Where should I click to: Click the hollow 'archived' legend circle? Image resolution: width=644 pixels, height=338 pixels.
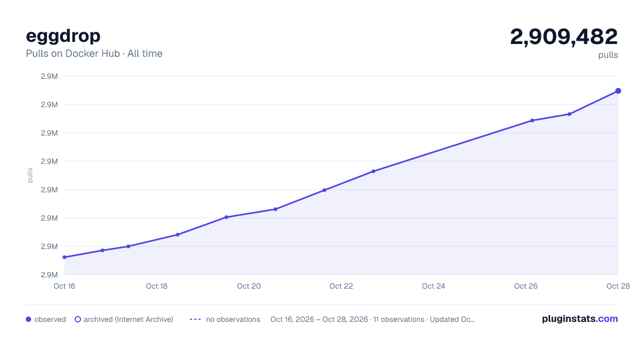point(78,319)
